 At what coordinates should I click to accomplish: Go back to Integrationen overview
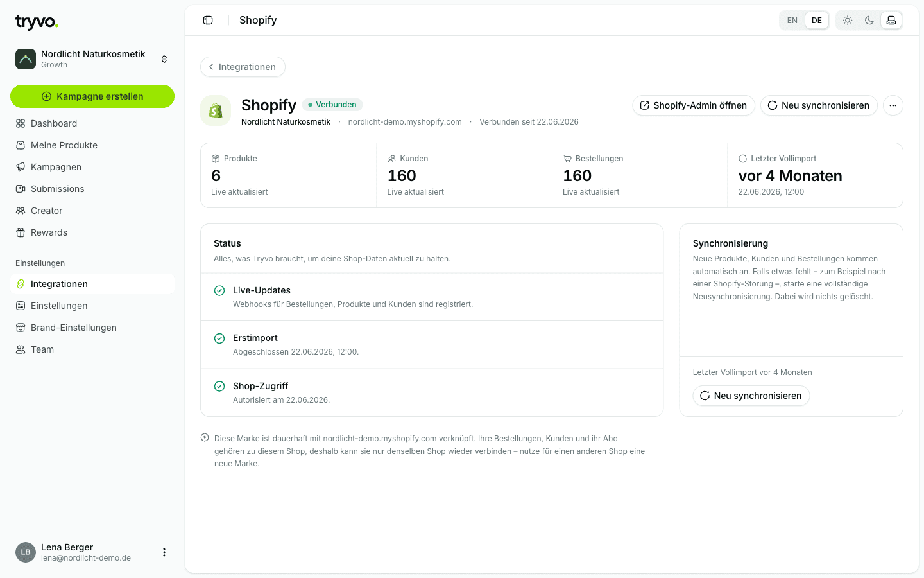243,67
